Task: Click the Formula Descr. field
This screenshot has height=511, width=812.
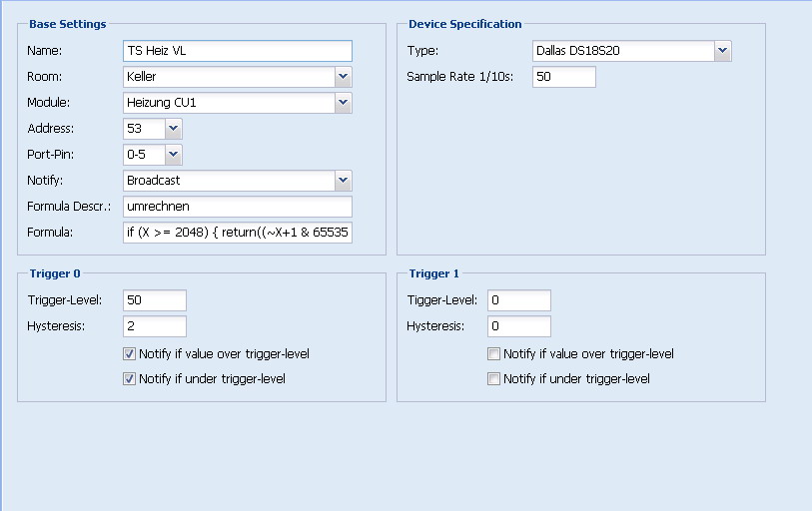Action: point(237,207)
